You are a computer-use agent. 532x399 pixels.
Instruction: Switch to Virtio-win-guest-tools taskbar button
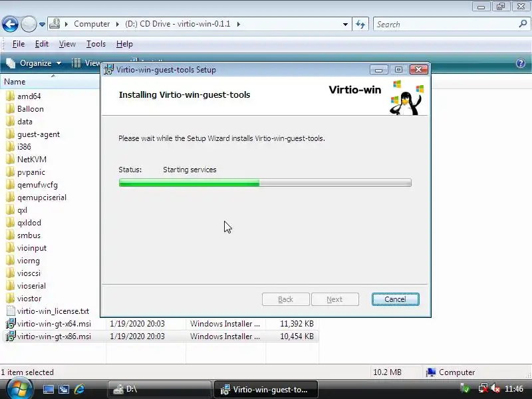(265, 389)
